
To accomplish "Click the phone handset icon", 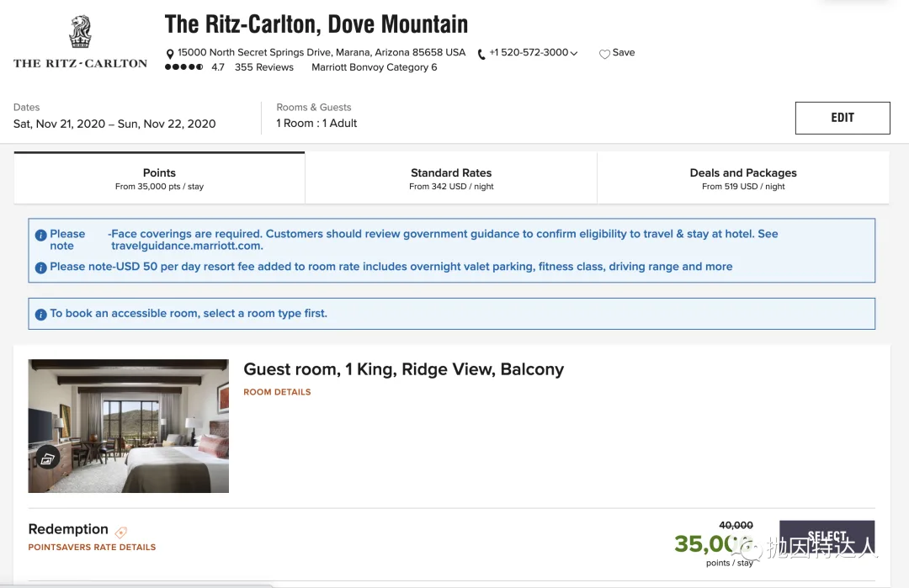I will coord(481,55).
